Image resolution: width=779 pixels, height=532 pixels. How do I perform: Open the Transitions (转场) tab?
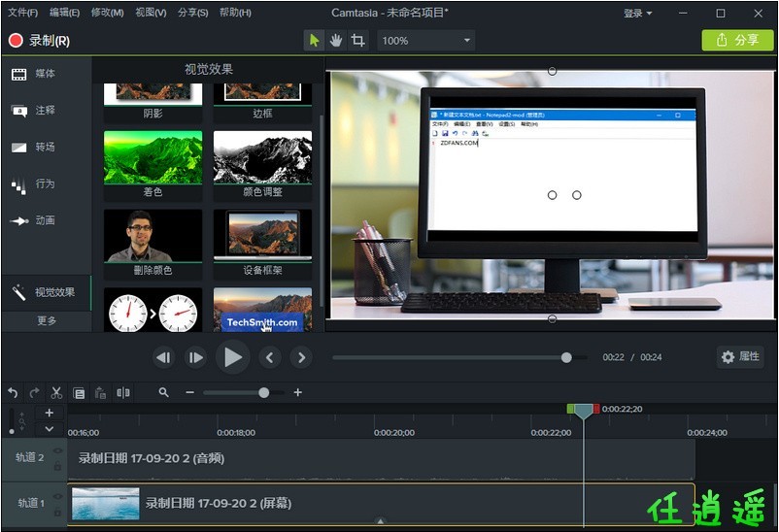[x=47, y=147]
